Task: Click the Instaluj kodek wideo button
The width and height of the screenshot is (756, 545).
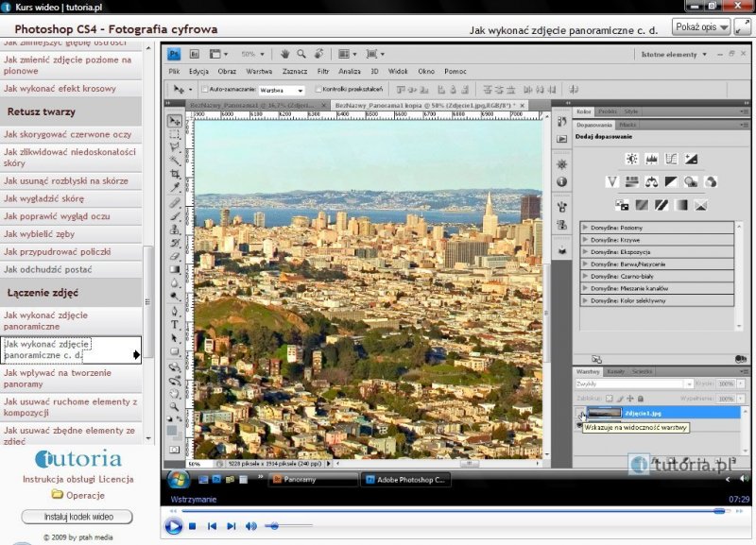Action: coord(77,517)
